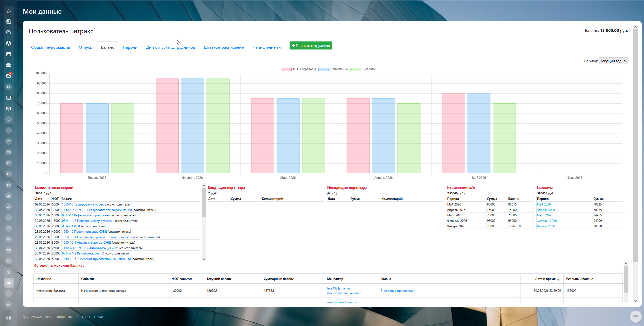Switch to the Общая информация tab
The image size is (644, 326).
pos(51,47)
